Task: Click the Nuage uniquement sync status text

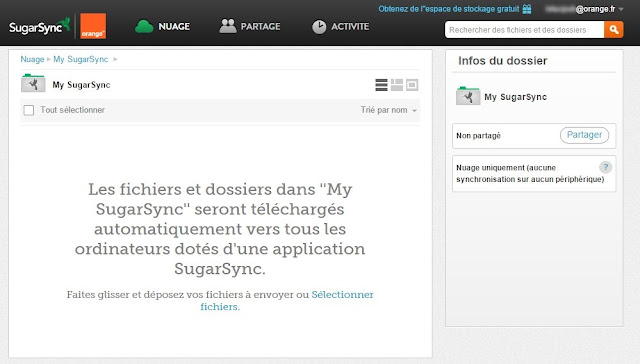Action: [x=530, y=173]
